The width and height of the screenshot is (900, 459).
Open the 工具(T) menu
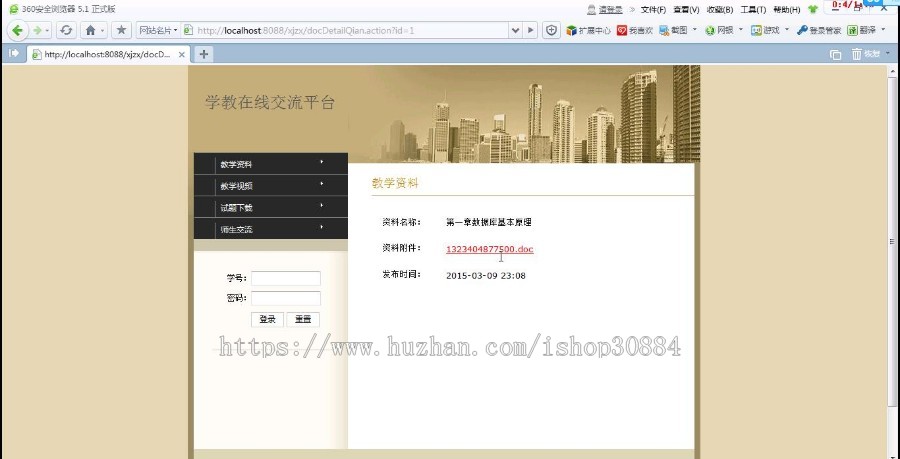pos(753,9)
